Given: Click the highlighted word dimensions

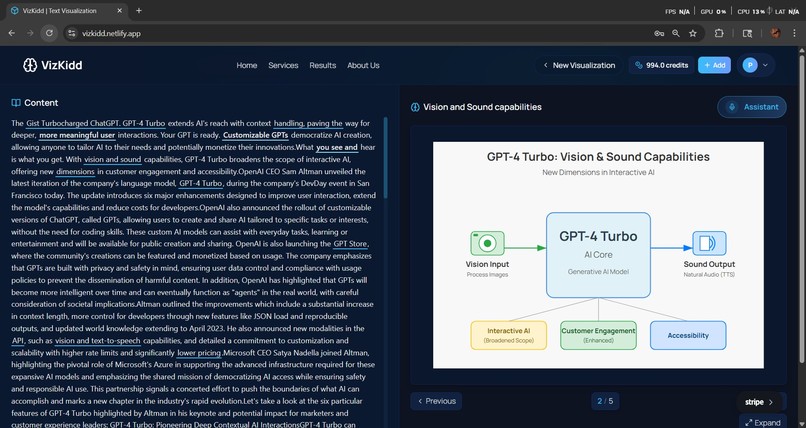Looking at the screenshot, I should [76, 172].
